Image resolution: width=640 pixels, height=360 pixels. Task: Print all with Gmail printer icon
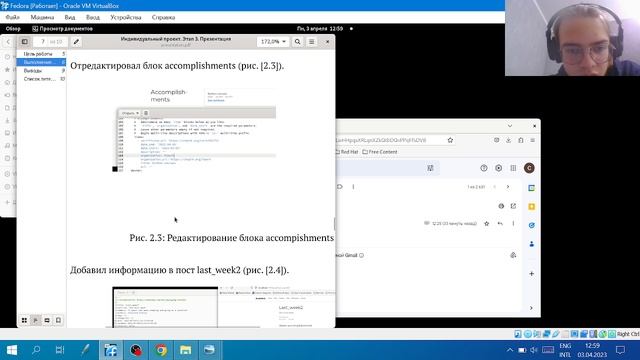(x=501, y=206)
